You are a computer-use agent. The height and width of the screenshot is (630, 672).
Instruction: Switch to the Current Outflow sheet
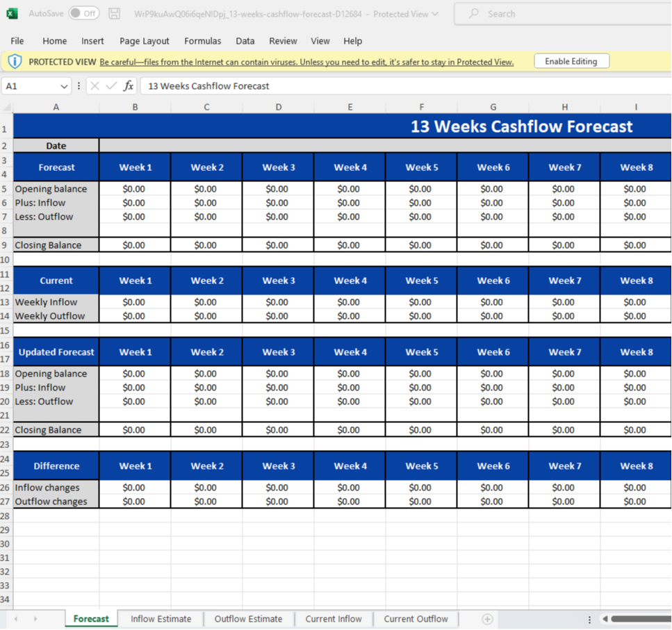click(x=416, y=619)
